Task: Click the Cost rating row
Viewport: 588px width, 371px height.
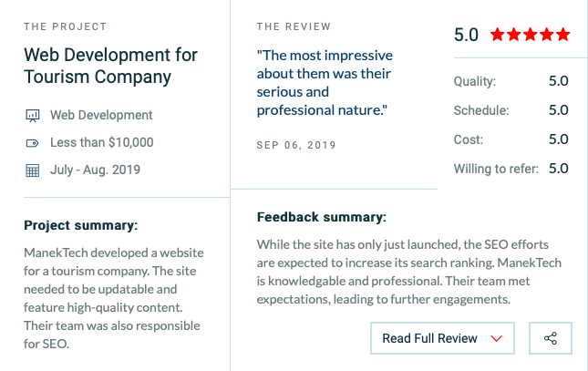Action: tap(511, 139)
